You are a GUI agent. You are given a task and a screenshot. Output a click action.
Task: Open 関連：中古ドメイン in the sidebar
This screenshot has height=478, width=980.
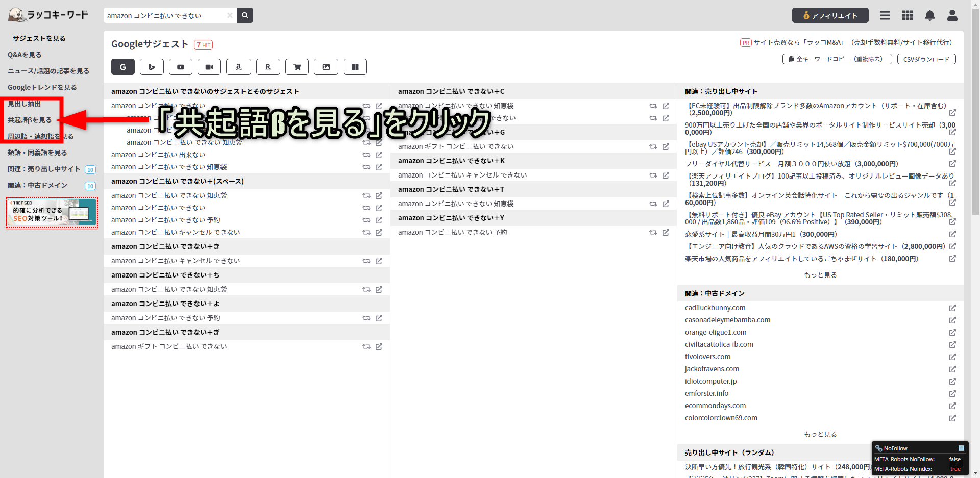pyautogui.click(x=37, y=185)
